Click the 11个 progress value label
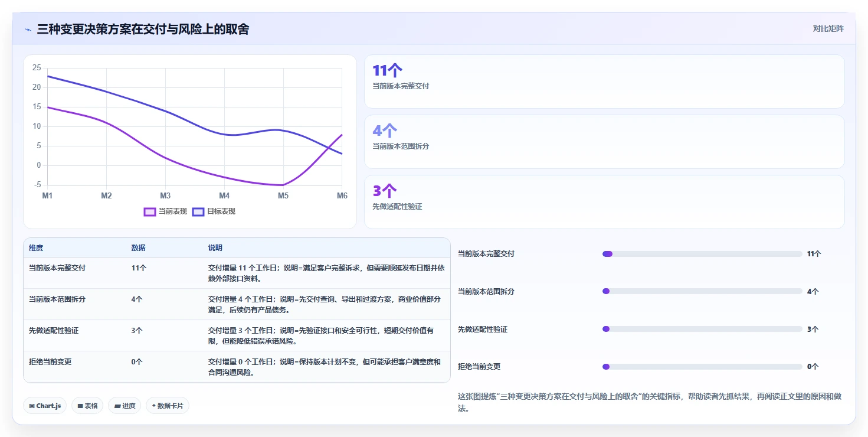The width and height of the screenshot is (868, 437). (x=814, y=254)
